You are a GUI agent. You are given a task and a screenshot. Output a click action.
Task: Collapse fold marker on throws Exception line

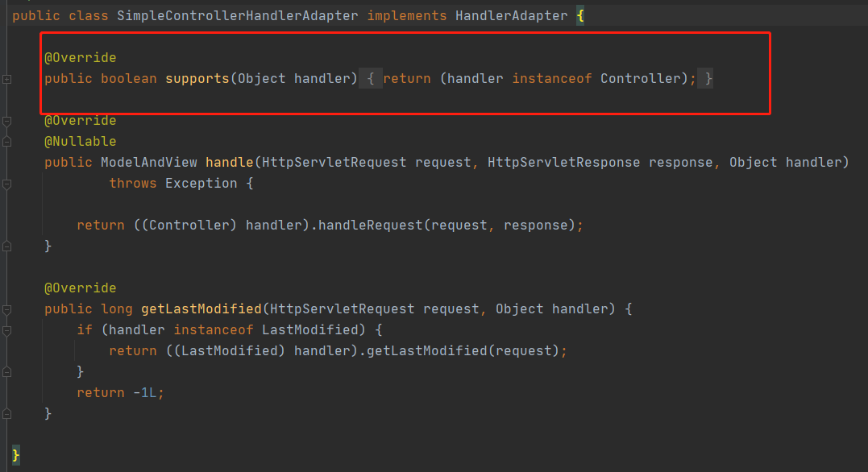click(x=6, y=184)
